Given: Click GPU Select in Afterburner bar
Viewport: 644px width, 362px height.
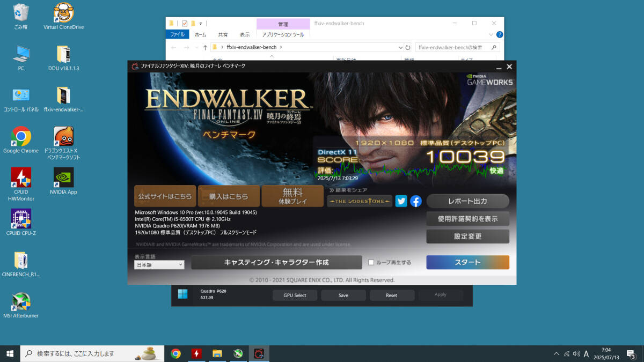Looking at the screenshot, I should coord(296,295).
